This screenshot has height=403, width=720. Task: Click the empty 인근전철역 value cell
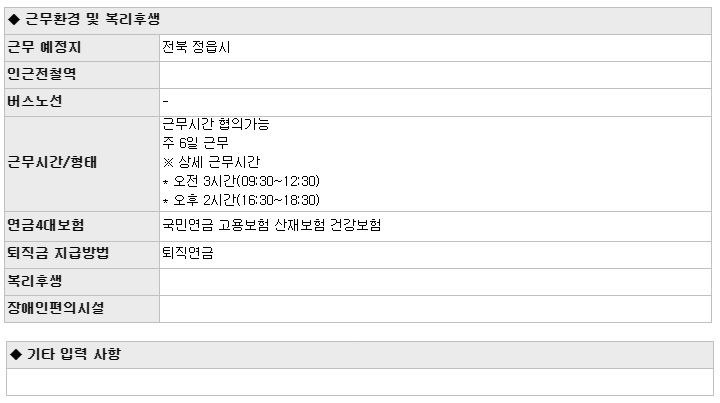(x=435, y=75)
